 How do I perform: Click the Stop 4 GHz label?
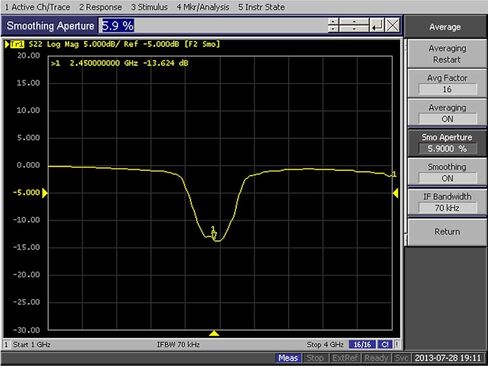[x=325, y=345]
